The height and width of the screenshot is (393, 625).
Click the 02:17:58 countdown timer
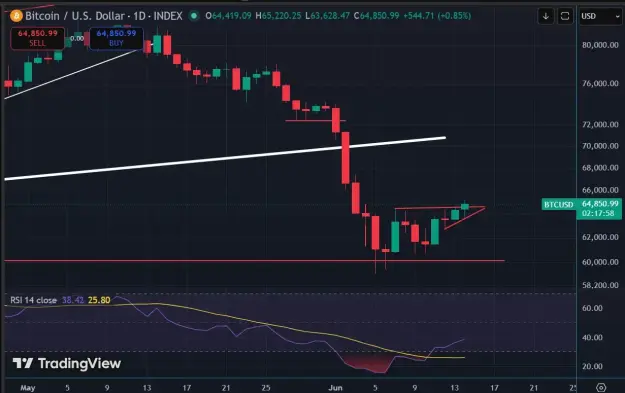(598, 214)
